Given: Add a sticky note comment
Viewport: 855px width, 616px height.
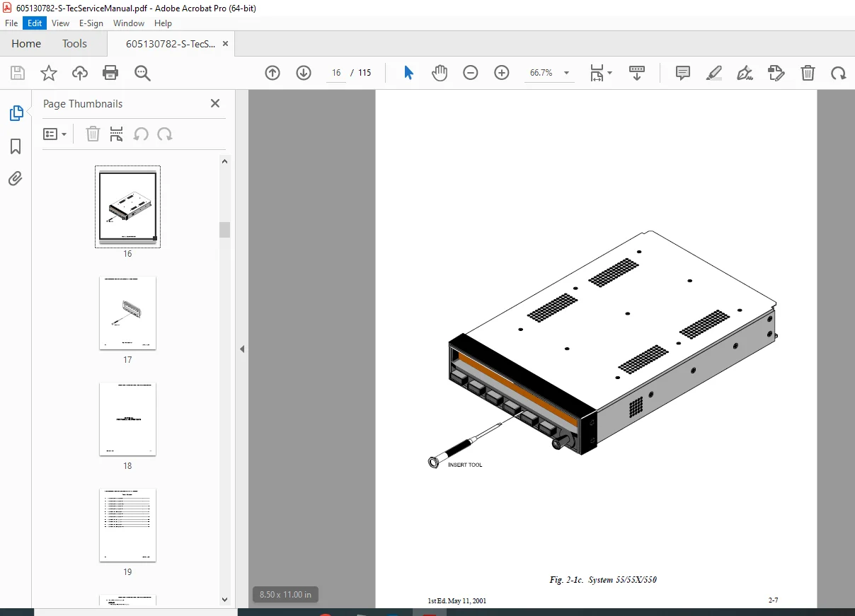Looking at the screenshot, I should pos(683,73).
